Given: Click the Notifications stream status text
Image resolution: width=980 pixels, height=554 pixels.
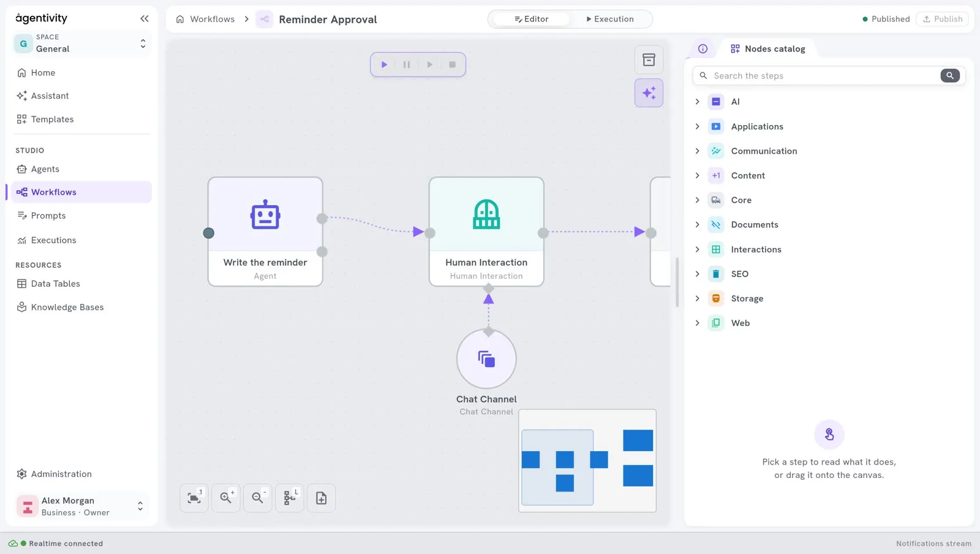Looking at the screenshot, I should pos(933,544).
